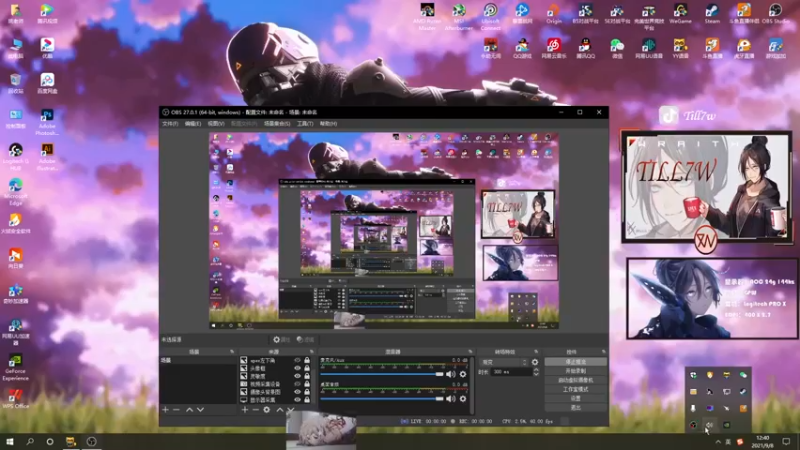Viewport: 800px width, 450px height.
Task: Increase transition duration with up arrow
Action: [x=536, y=370]
